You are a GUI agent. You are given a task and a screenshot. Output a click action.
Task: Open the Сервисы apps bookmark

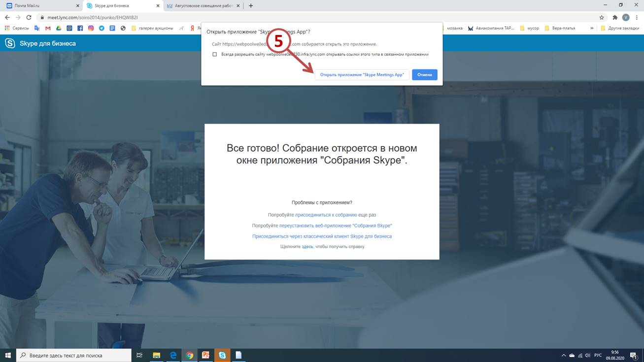point(17,28)
